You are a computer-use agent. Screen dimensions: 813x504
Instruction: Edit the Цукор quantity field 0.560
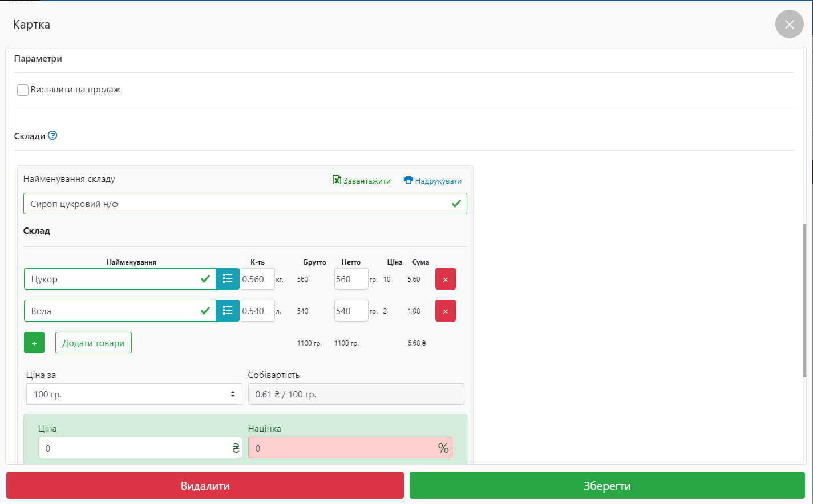click(x=257, y=279)
